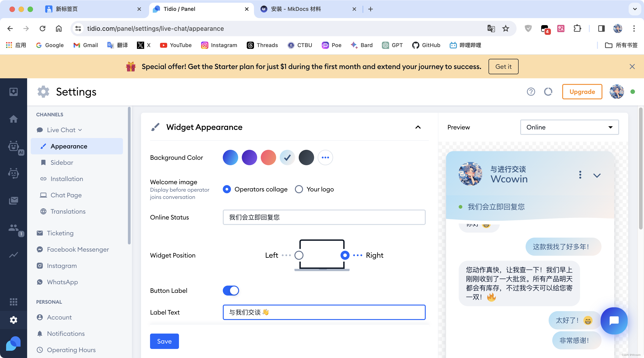
Task: Select Operators collage radio button
Action: tap(227, 189)
